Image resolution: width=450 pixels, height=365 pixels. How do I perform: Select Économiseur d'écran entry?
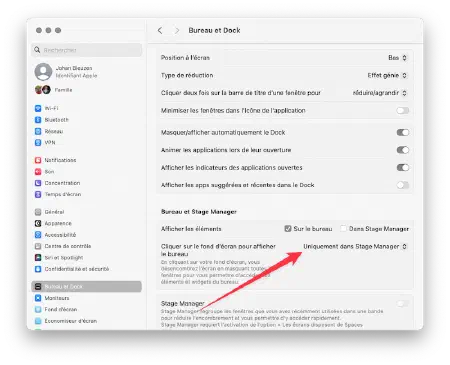[x=87, y=321]
